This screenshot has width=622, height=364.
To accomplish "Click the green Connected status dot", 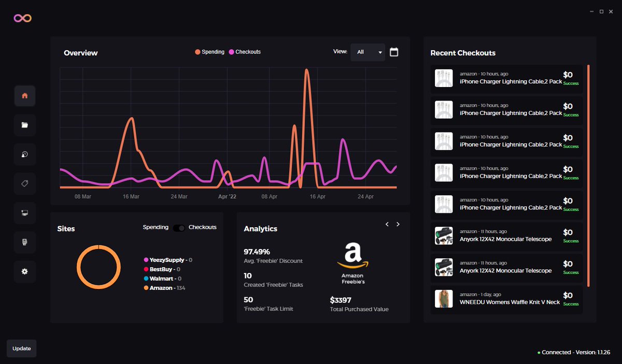I will tap(539, 353).
